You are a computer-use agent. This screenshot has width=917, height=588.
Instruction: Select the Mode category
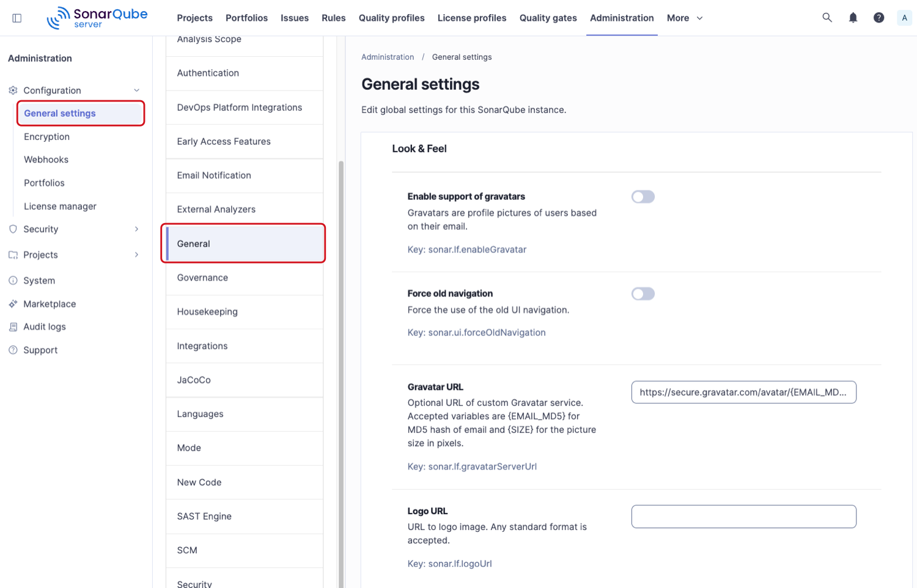coord(245,448)
